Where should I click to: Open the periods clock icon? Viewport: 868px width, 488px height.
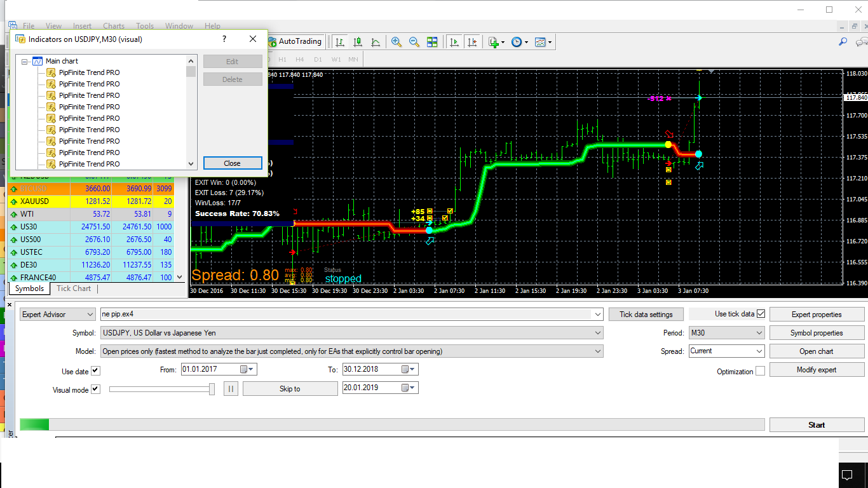coord(517,42)
